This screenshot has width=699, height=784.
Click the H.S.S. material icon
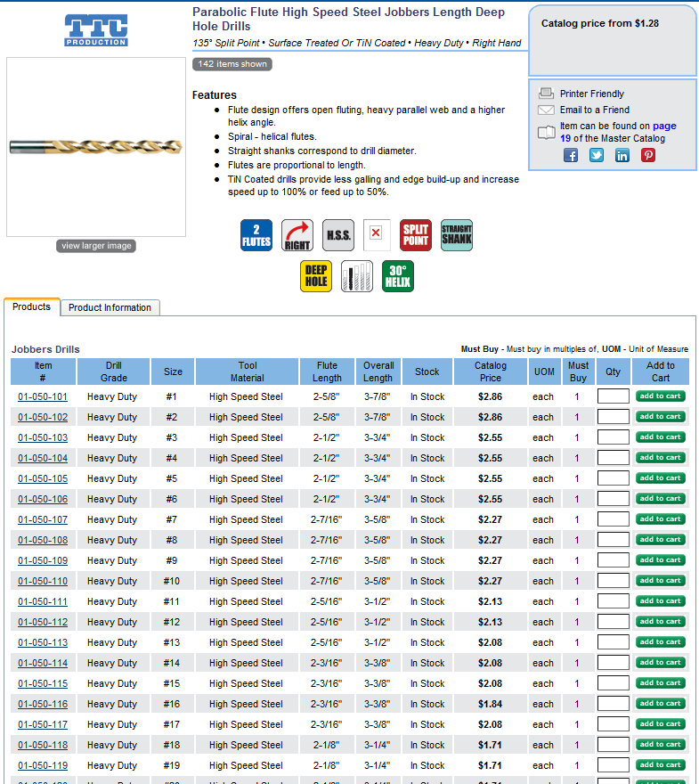pos(338,235)
